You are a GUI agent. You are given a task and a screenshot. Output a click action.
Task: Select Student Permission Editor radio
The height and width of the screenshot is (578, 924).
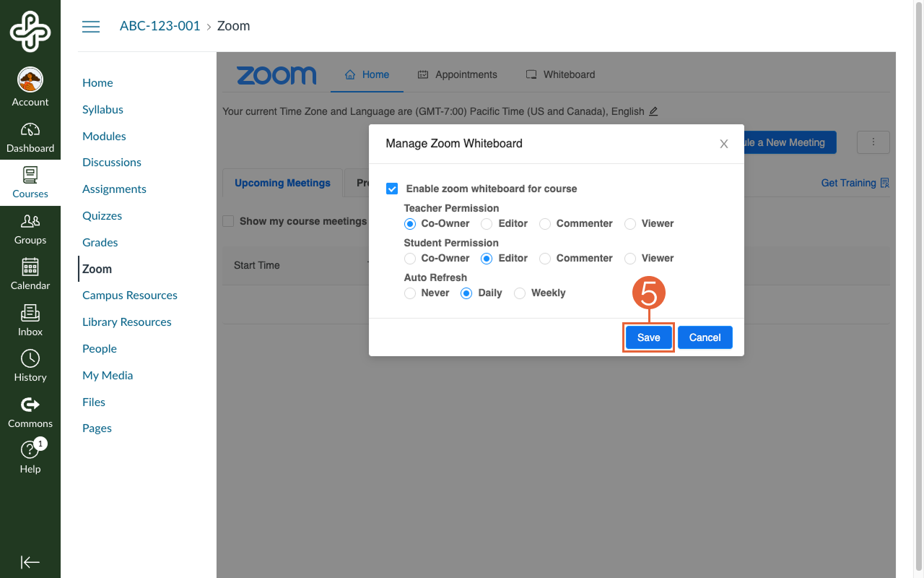coord(487,259)
